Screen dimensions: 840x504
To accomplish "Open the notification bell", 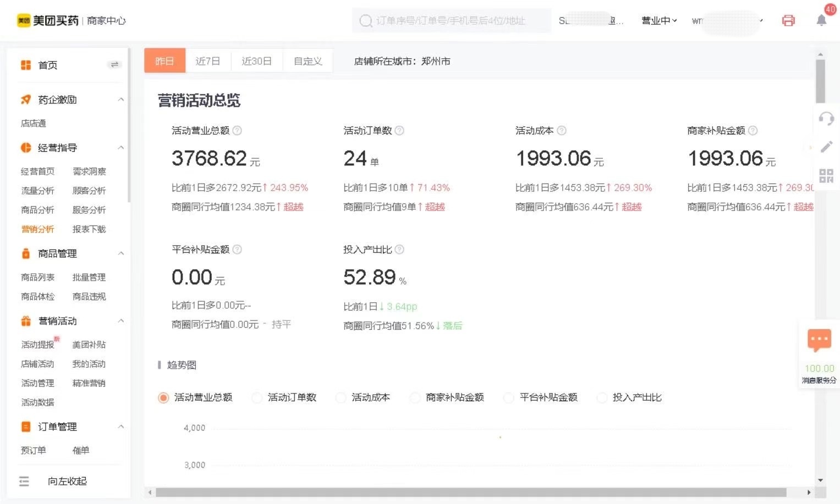I will 821,21.
